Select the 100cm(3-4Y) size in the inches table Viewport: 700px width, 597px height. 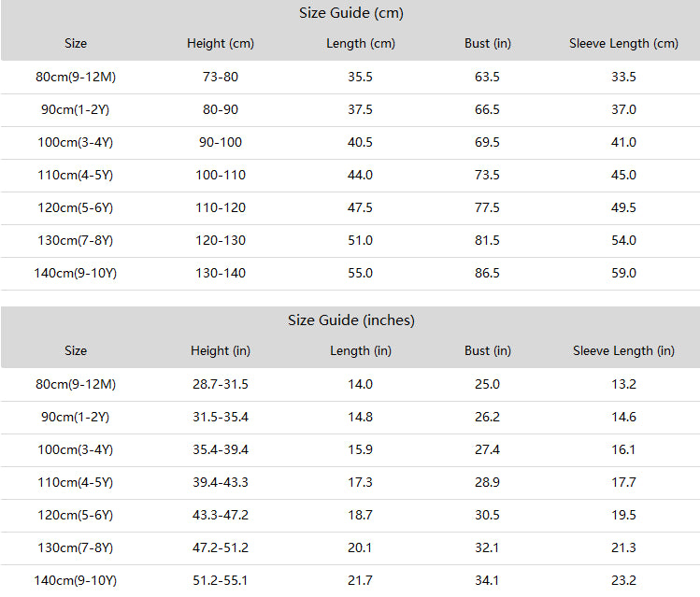pos(76,449)
